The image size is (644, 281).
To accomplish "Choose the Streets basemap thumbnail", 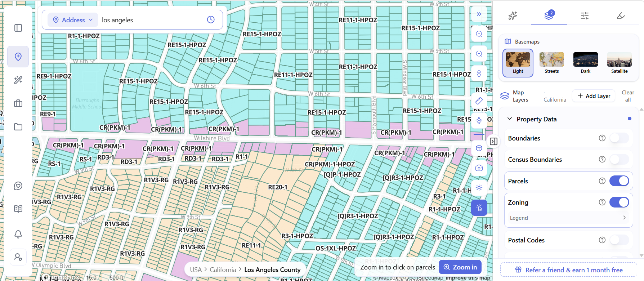I will point(551,63).
